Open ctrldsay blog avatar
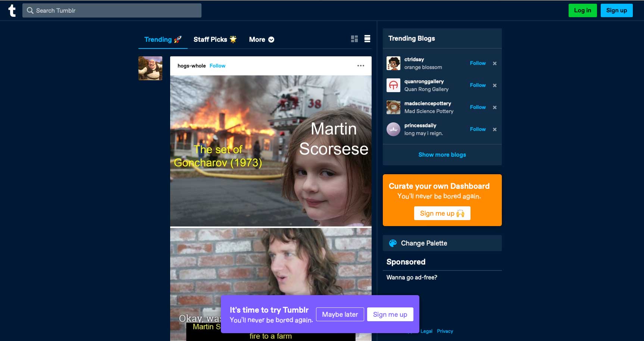The height and width of the screenshot is (341, 644). click(x=393, y=63)
